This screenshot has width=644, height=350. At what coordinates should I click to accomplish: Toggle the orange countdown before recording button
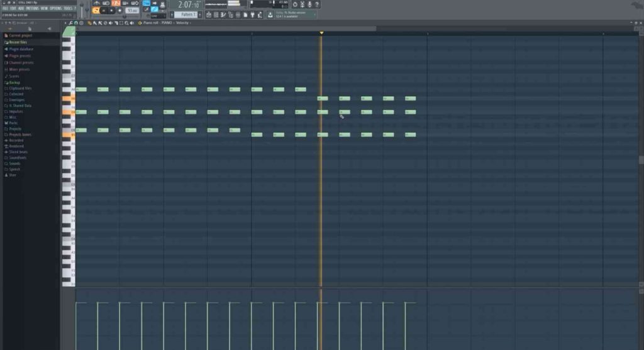tap(116, 3)
